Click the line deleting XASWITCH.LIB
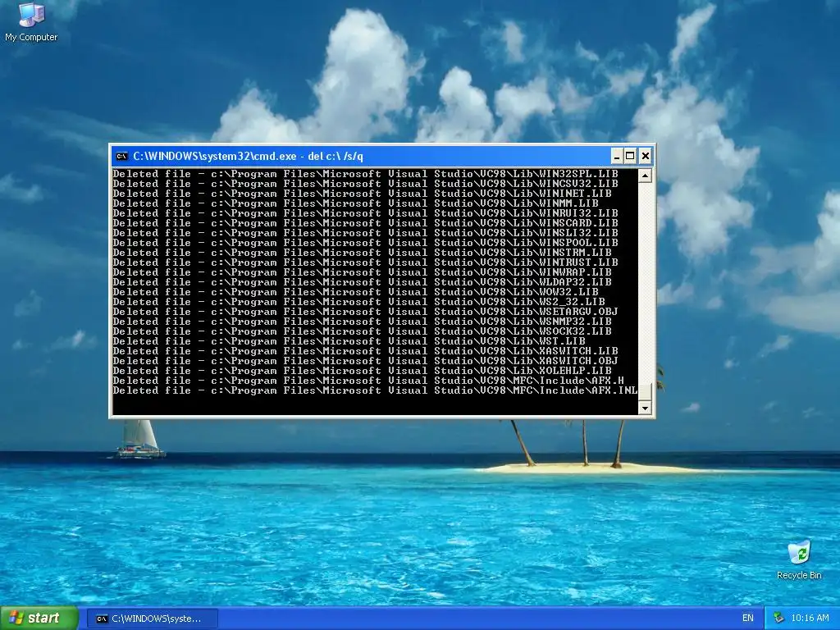The image size is (840, 630). pos(365,351)
